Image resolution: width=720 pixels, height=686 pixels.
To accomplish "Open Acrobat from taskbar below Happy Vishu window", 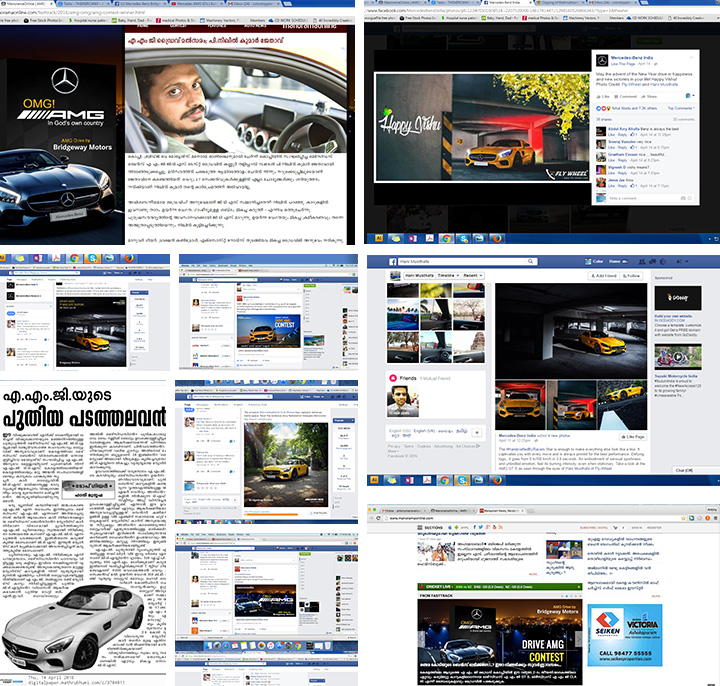I will pyautogui.click(x=429, y=238).
